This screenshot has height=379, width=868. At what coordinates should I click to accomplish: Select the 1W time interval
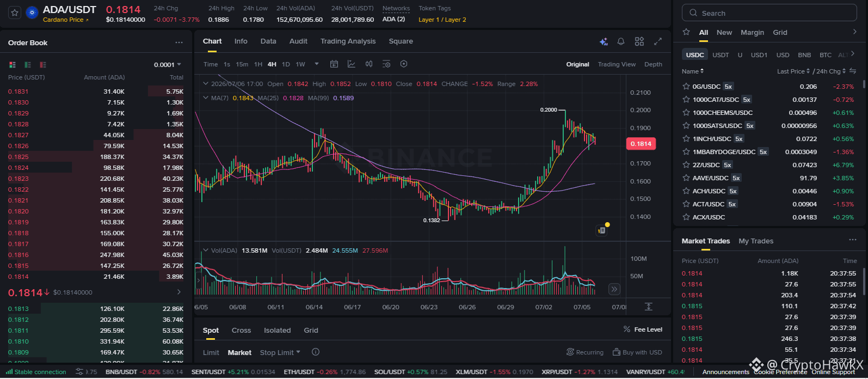300,64
